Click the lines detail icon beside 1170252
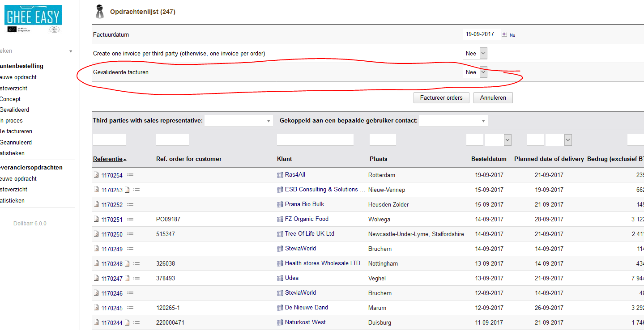 [x=130, y=204]
